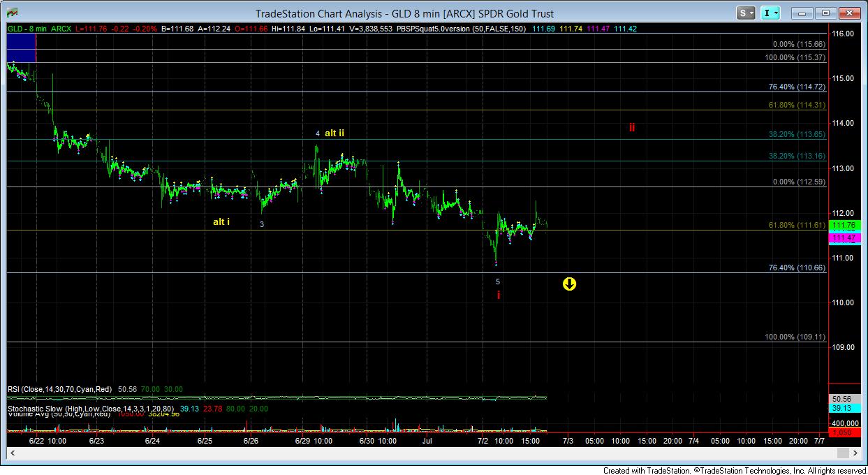Click the 'Jul' label on the time axis
Image resolution: width=868 pixels, height=475 pixels.
coord(428,441)
